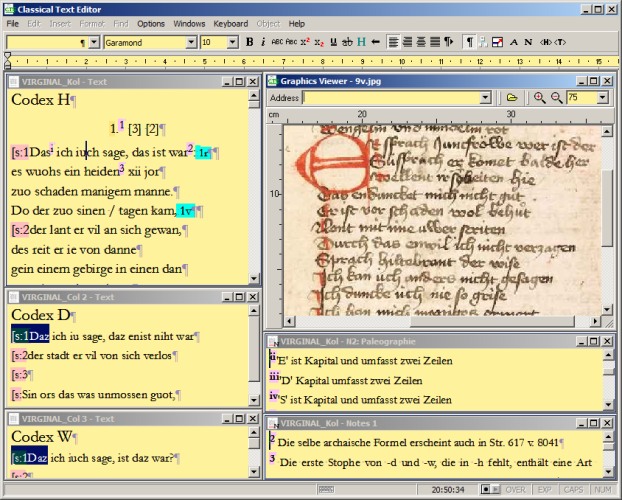Open the zoom level 75 dropdown
This screenshot has width=622, height=500.
point(603,98)
